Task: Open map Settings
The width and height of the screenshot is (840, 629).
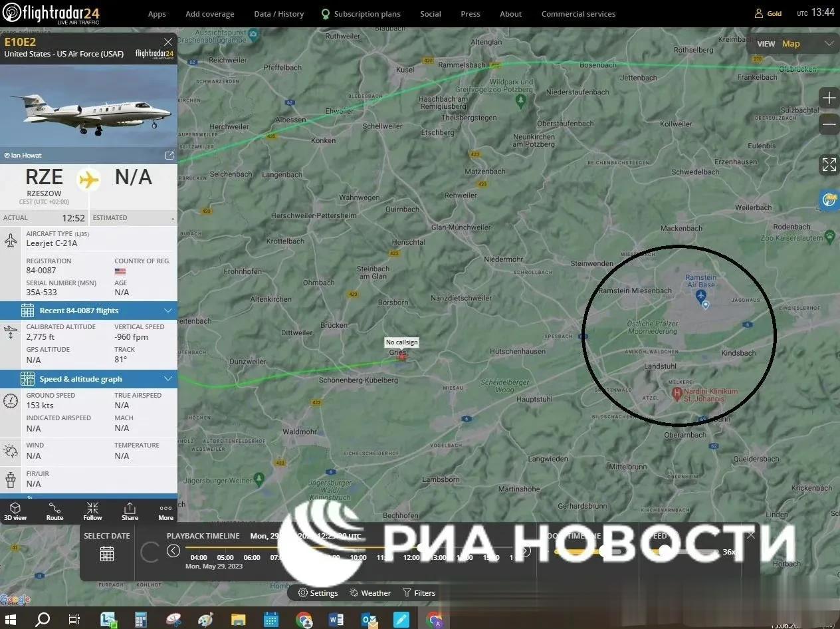Action: click(318, 593)
